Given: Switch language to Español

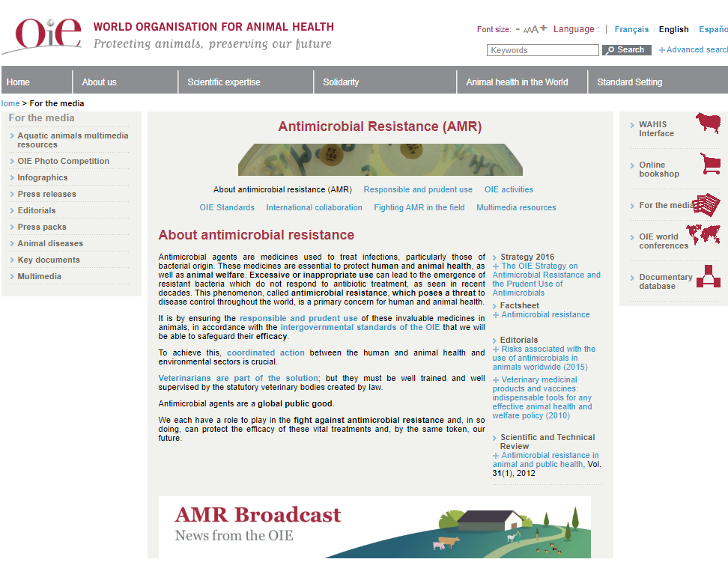Looking at the screenshot, I should [x=713, y=29].
